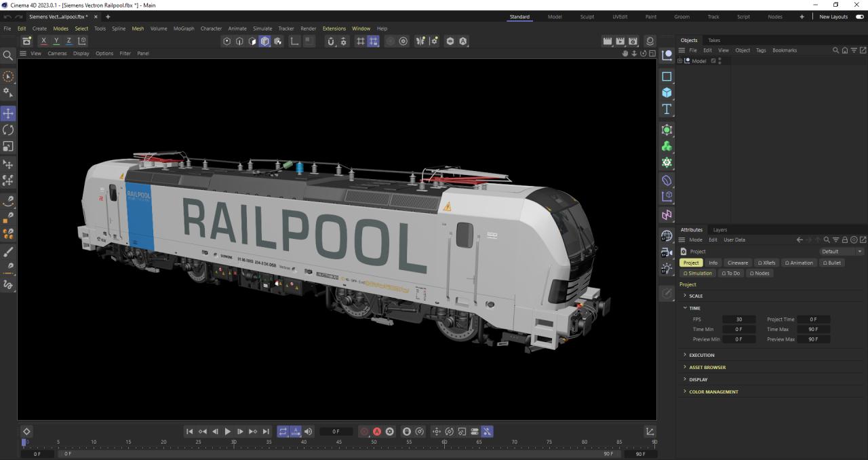Image resolution: width=868 pixels, height=460 pixels.
Task: Click the Simulation attribute button
Action: coord(698,273)
